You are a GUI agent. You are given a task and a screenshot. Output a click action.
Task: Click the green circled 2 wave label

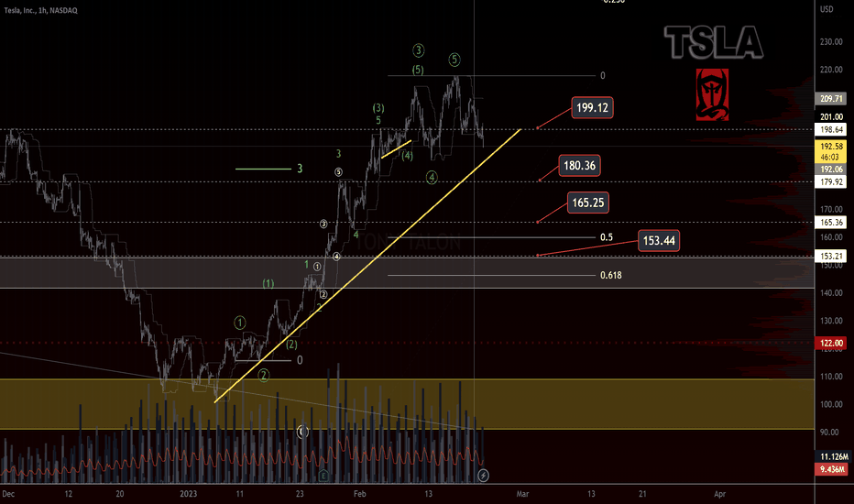[x=264, y=376]
